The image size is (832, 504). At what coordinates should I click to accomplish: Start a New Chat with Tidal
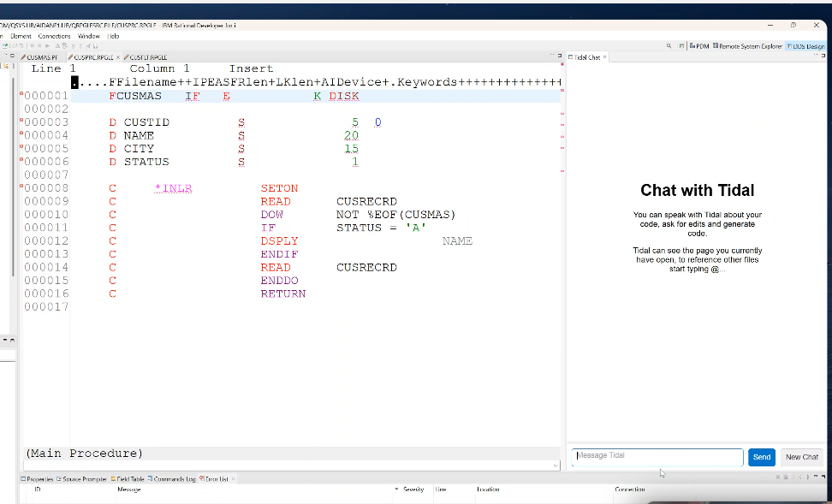click(x=802, y=457)
